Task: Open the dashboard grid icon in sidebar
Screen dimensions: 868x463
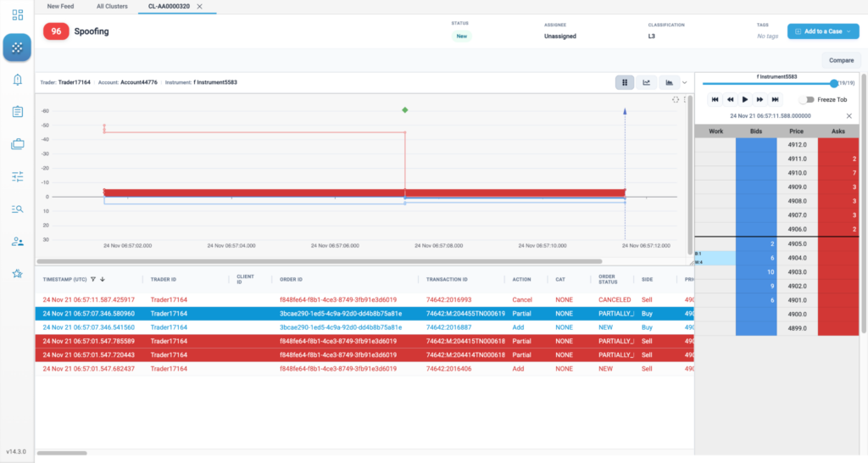Action: pyautogui.click(x=17, y=15)
